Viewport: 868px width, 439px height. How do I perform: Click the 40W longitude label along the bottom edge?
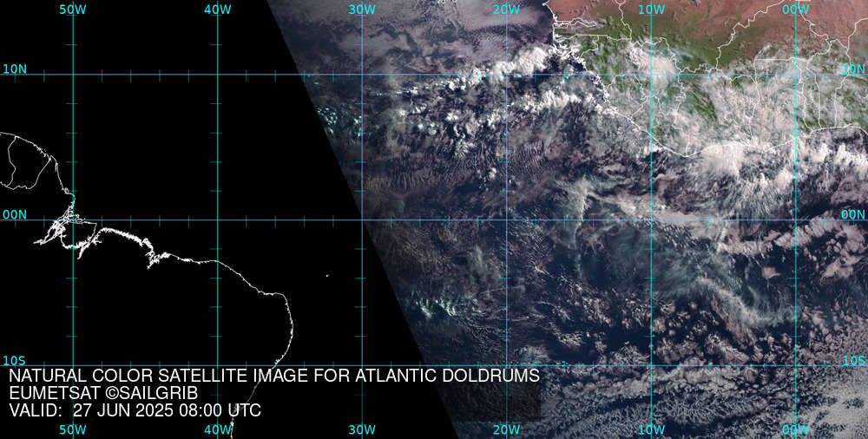pyautogui.click(x=217, y=430)
